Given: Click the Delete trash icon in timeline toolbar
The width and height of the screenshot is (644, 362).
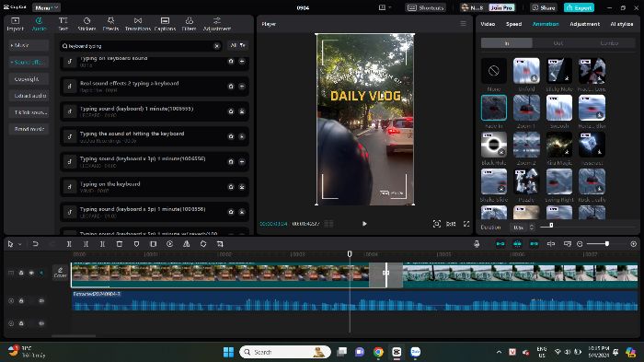Looking at the screenshot, I should click(119, 244).
